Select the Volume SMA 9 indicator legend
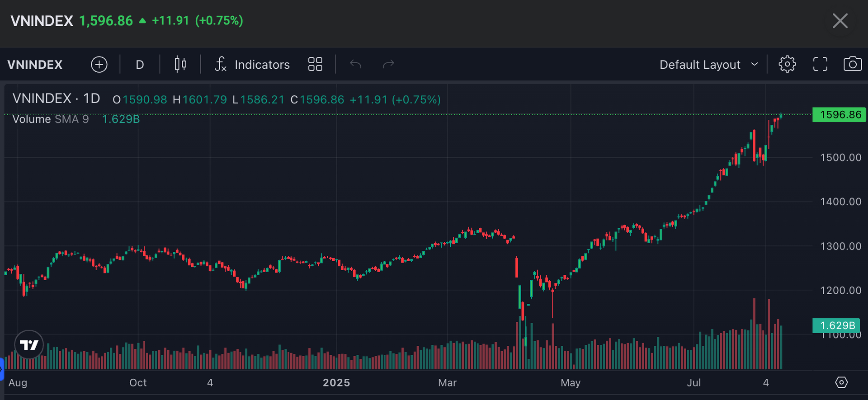The height and width of the screenshot is (400, 868). [51, 119]
